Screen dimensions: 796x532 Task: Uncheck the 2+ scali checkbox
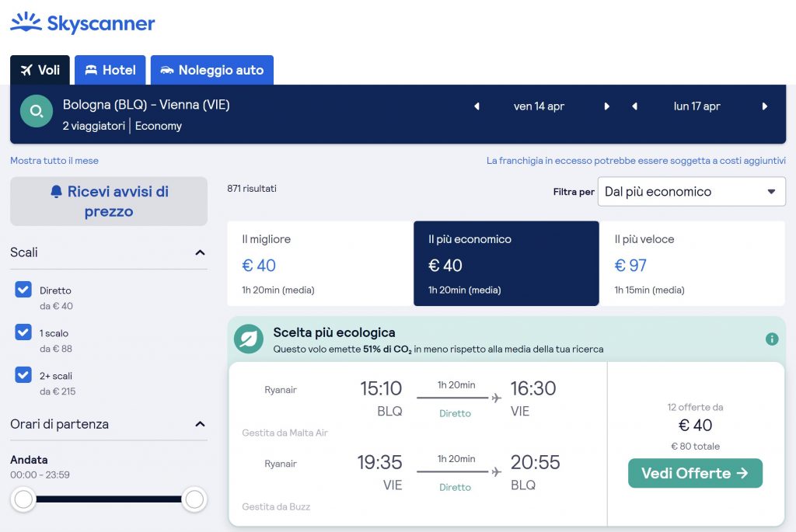tap(23, 375)
